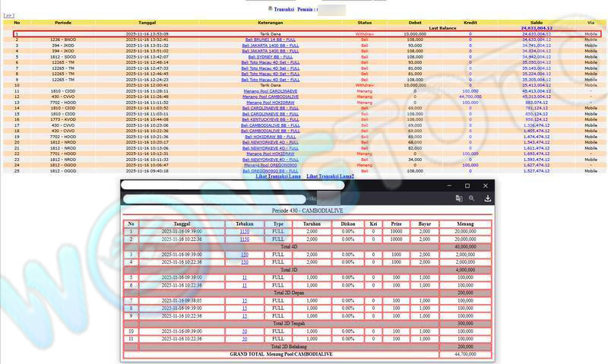Click the zoom magnifier icon in popup
This screenshot has height=364, width=608.
472,198
